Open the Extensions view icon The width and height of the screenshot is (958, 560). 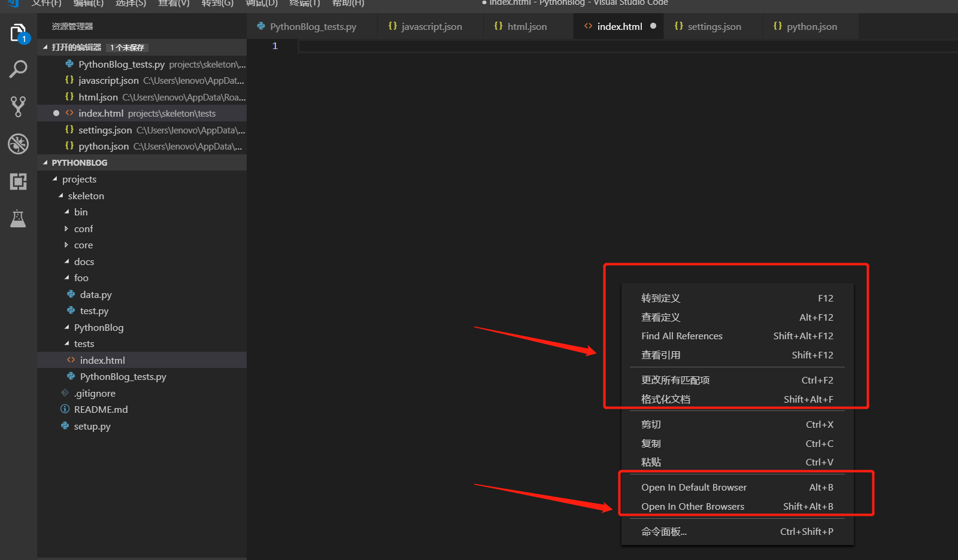click(x=18, y=181)
